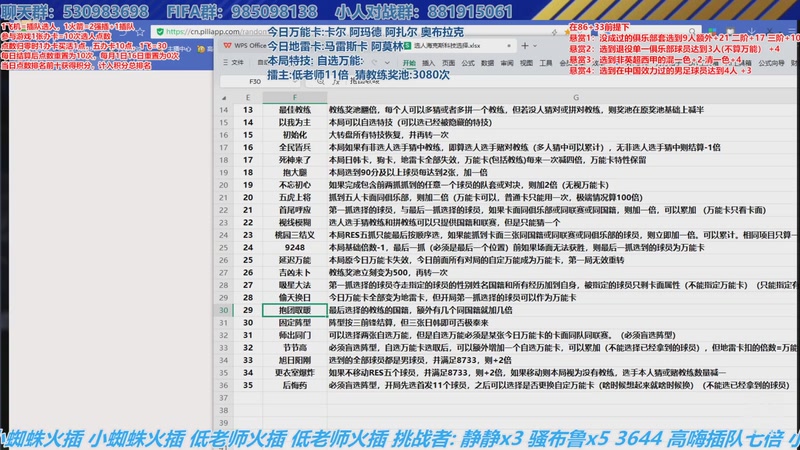Click the selected cell F30 抛砖取暖
Image resolution: width=800 pixels, height=450 pixels.
(294, 310)
